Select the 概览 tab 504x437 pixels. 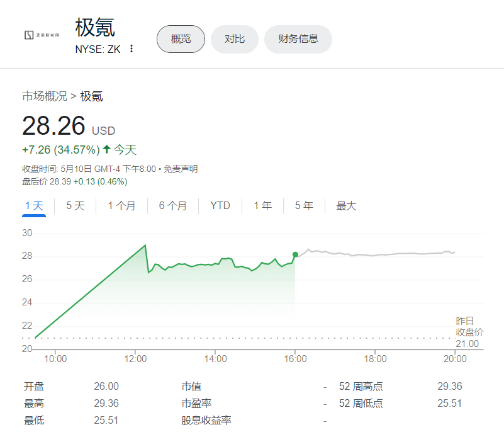coord(181,38)
